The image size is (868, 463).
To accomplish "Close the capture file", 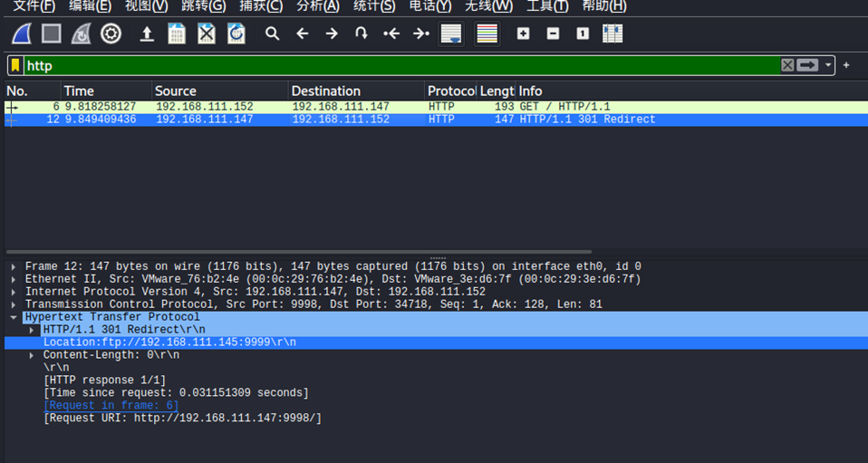I will point(207,34).
